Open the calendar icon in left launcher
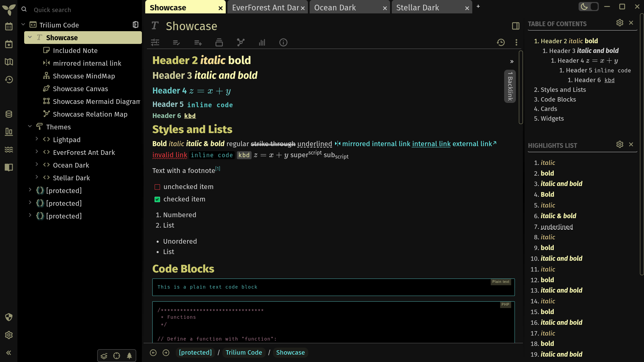 [9, 26]
